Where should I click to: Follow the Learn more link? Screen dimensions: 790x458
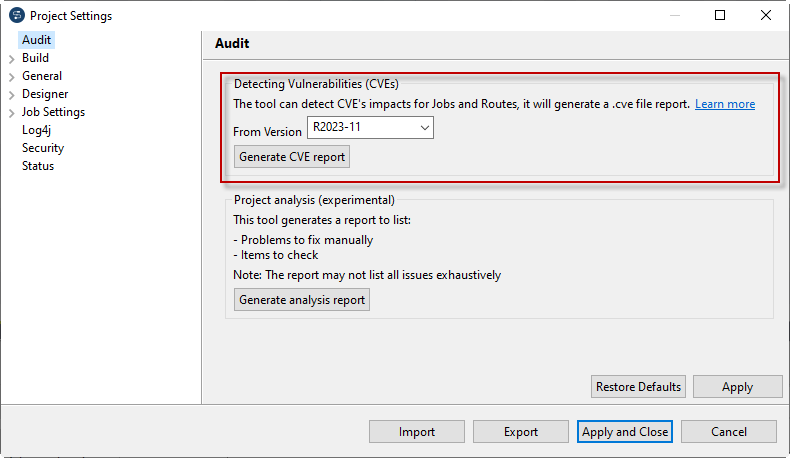(725, 104)
